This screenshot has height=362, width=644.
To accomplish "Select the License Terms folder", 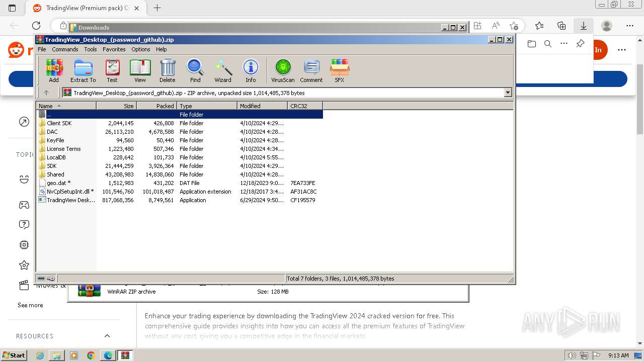I will [x=180, y=149].
